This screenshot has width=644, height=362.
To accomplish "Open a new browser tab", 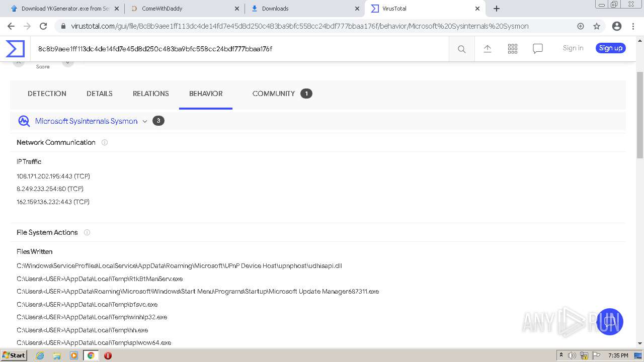I will pyautogui.click(x=497, y=9).
